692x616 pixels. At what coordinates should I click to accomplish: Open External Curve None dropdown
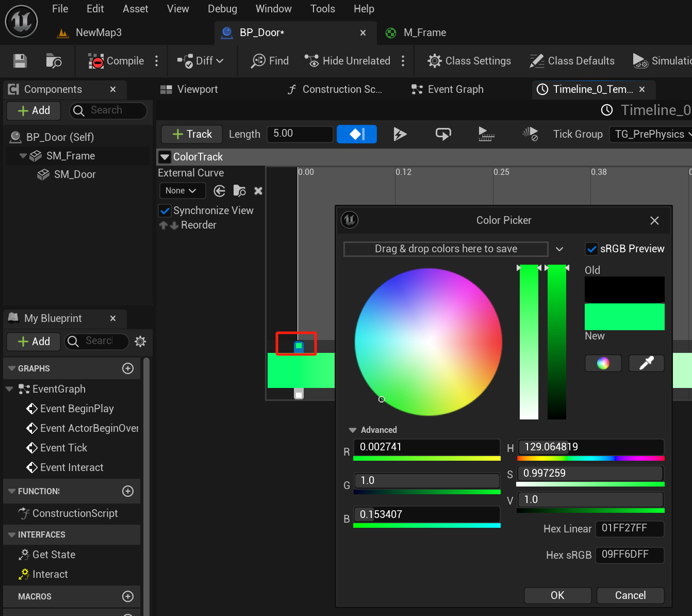(x=183, y=191)
